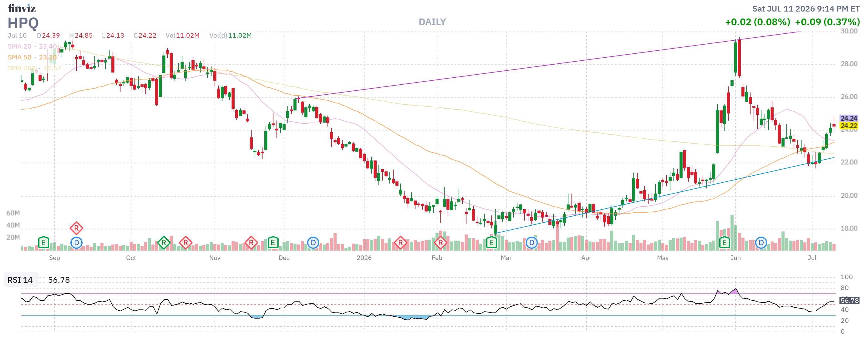Click the dark 56.78 RSI axis tag

849,300
